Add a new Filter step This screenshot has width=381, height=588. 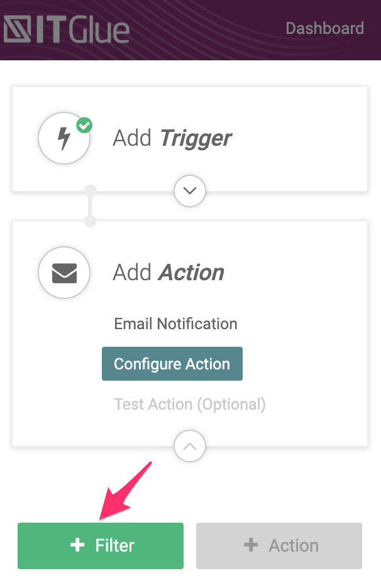click(x=101, y=545)
